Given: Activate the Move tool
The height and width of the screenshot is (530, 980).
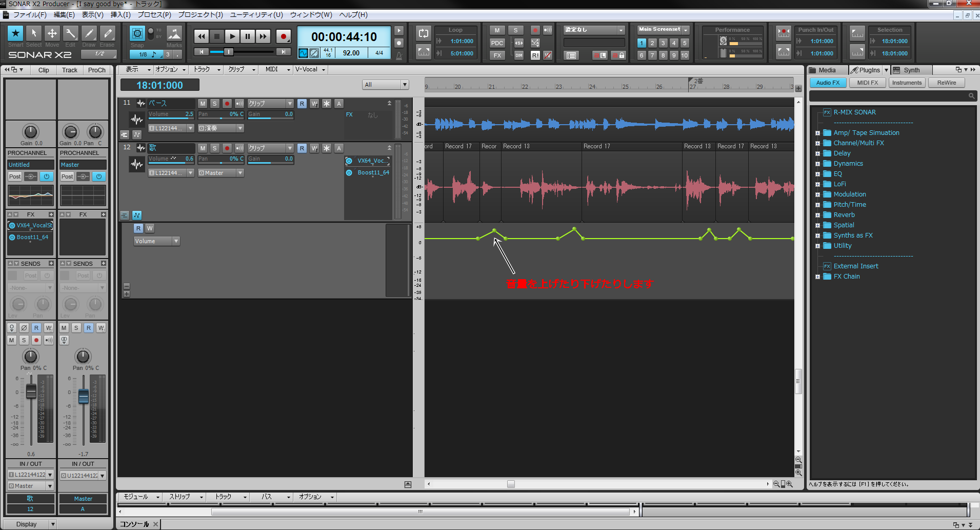Looking at the screenshot, I should [x=52, y=33].
